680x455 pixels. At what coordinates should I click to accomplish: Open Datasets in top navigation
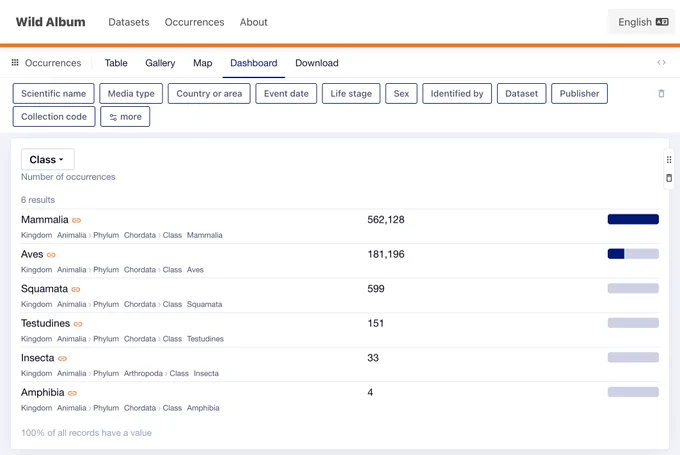[129, 22]
